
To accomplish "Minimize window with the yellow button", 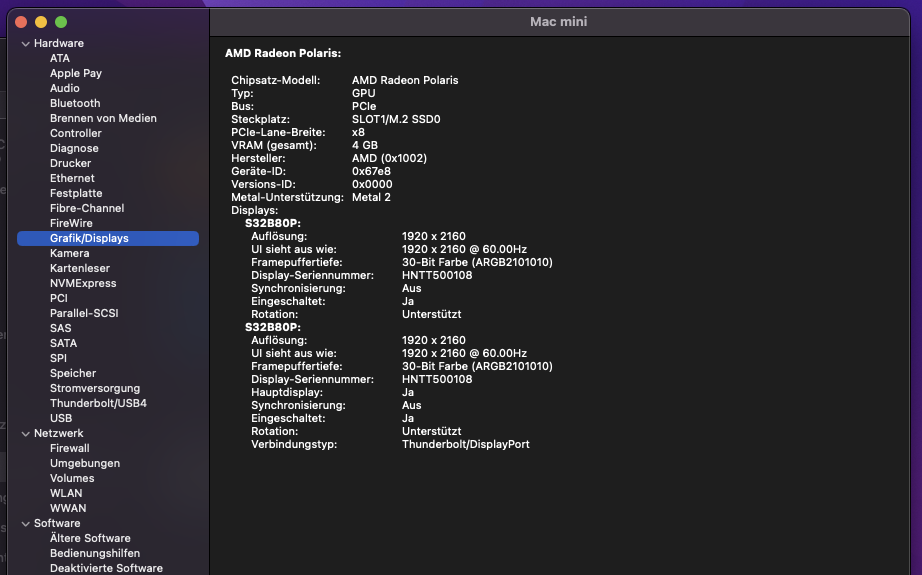I will point(41,22).
